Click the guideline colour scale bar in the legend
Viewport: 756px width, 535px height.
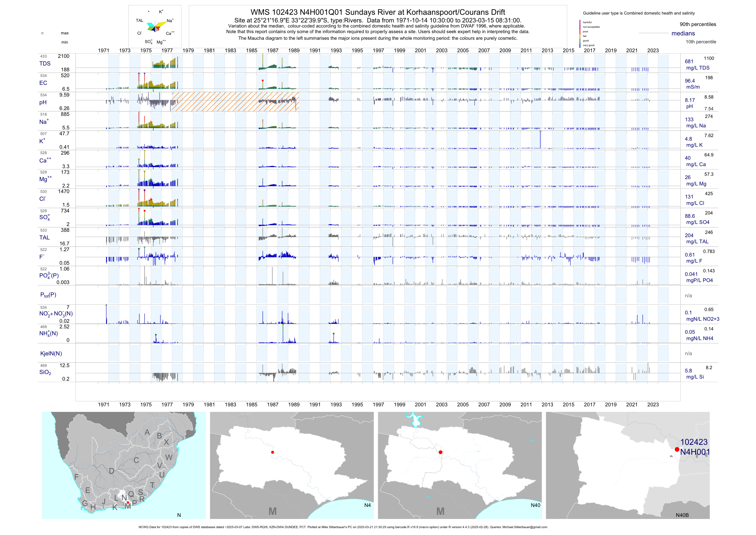[580, 34]
